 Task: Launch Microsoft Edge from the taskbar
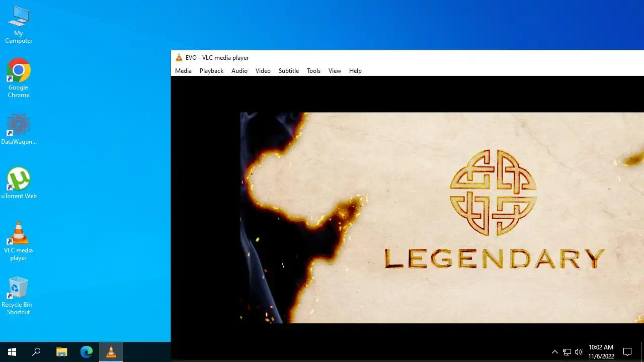87,352
